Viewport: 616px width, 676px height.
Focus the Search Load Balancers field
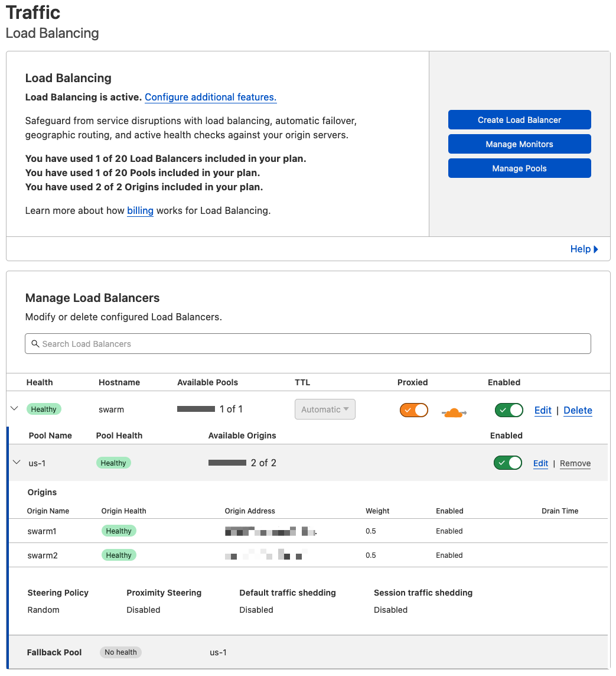308,343
